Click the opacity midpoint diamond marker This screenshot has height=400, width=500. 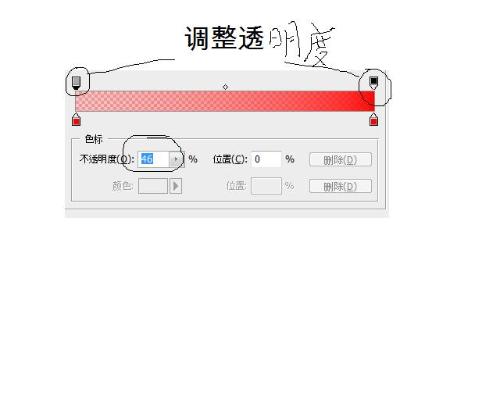pos(225,87)
